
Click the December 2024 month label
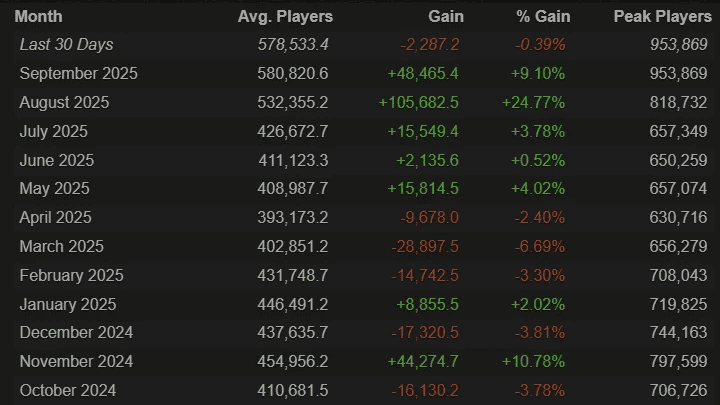point(76,333)
